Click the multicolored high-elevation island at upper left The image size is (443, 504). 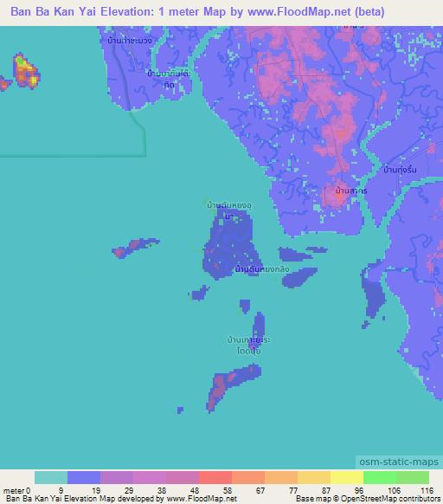[x=26, y=71]
